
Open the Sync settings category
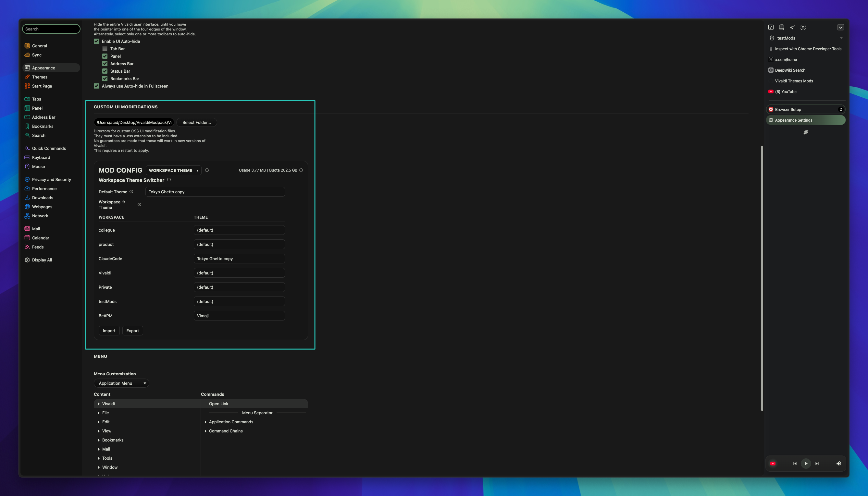point(51,55)
